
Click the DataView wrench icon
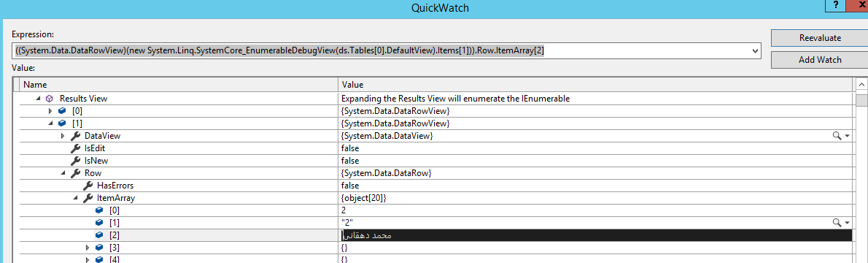74,136
